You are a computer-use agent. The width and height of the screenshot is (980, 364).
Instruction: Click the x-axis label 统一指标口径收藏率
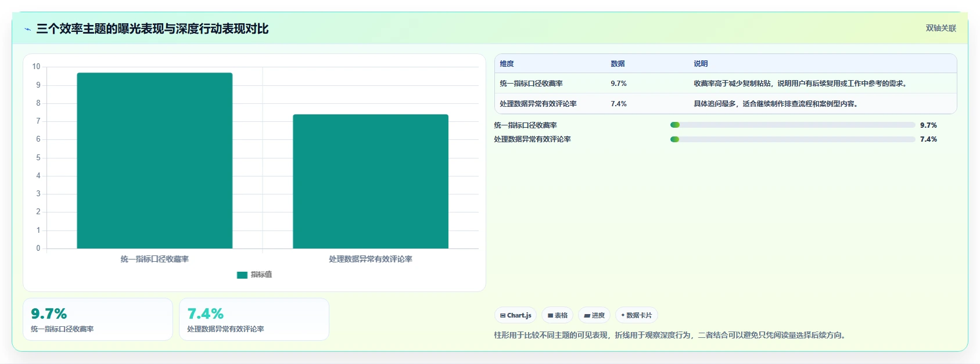155,259
